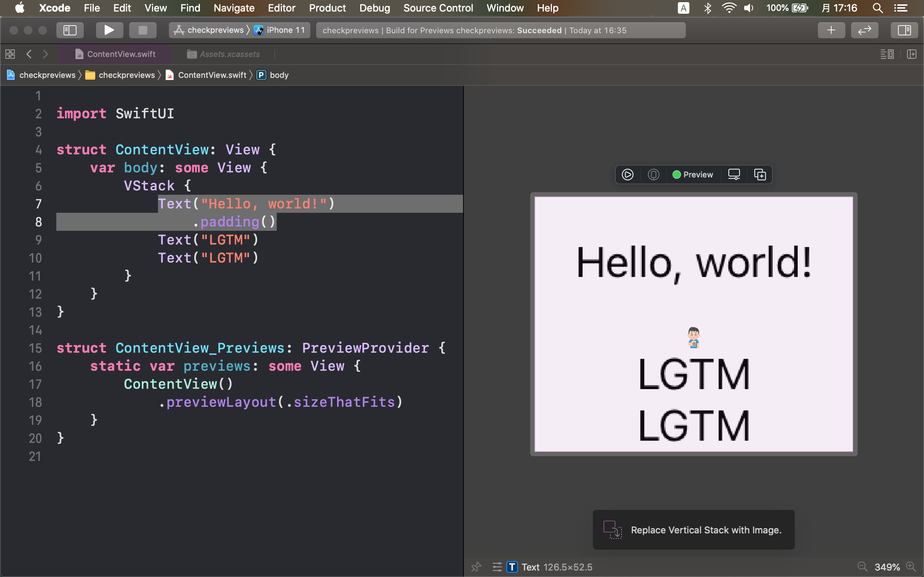Click the duplicate preview icon
The image size is (924, 577).
(x=760, y=175)
